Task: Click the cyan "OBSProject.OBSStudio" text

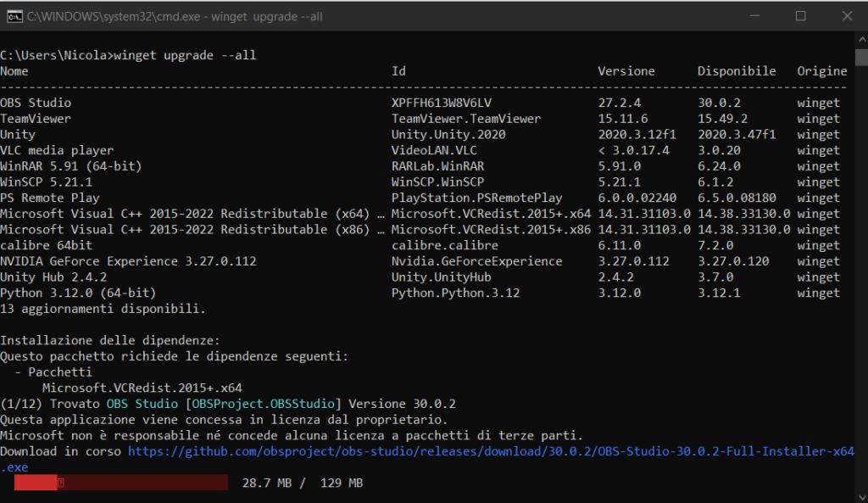Action: click(263, 404)
